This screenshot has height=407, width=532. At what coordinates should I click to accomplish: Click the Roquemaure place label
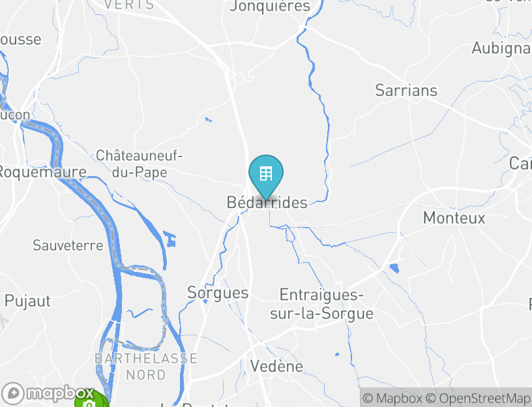[42, 172]
